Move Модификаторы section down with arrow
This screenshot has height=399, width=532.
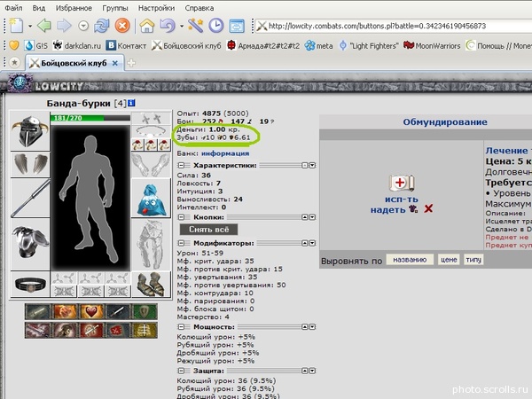coord(312,243)
